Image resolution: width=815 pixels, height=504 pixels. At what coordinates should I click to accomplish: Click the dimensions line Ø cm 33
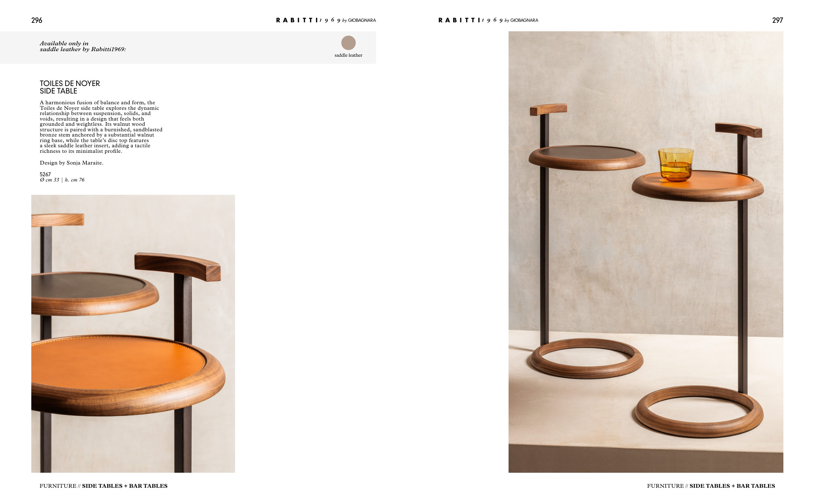pyautogui.click(x=62, y=180)
